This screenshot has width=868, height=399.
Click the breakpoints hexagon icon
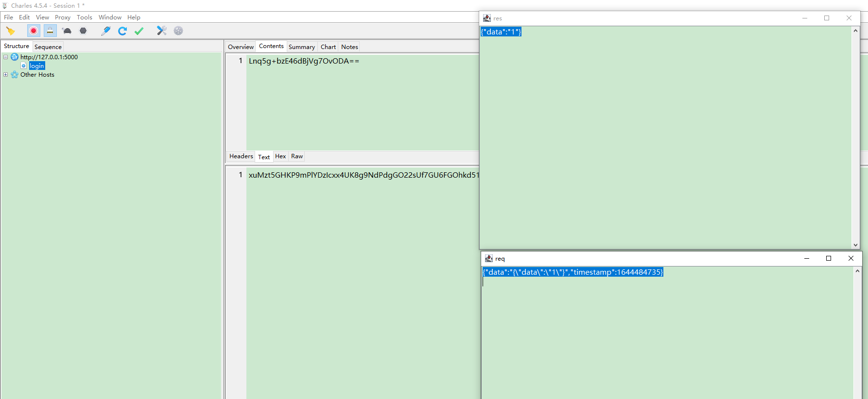(x=83, y=31)
